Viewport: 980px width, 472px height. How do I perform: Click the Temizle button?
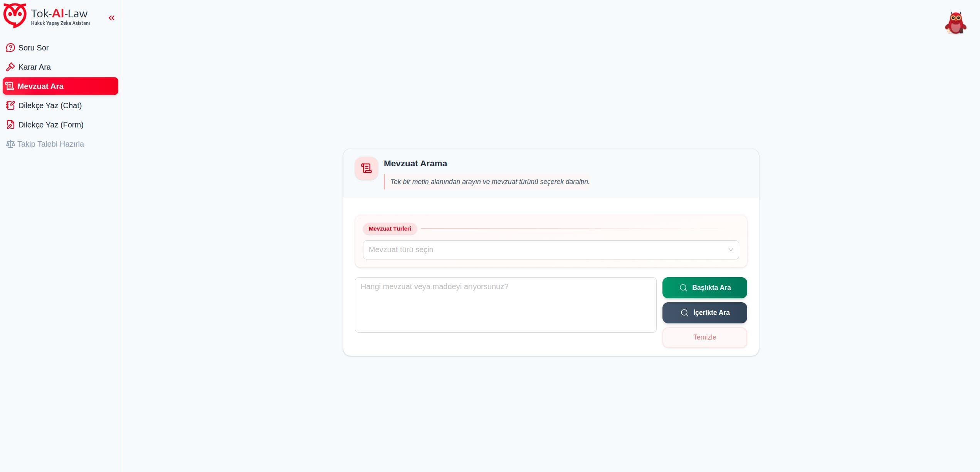point(704,337)
